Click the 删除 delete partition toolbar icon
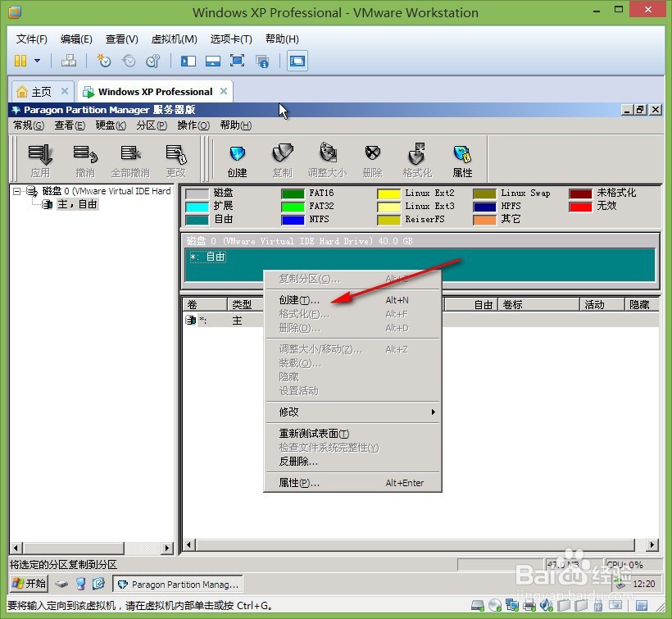Viewport: 672px width, 619px height. click(372, 161)
